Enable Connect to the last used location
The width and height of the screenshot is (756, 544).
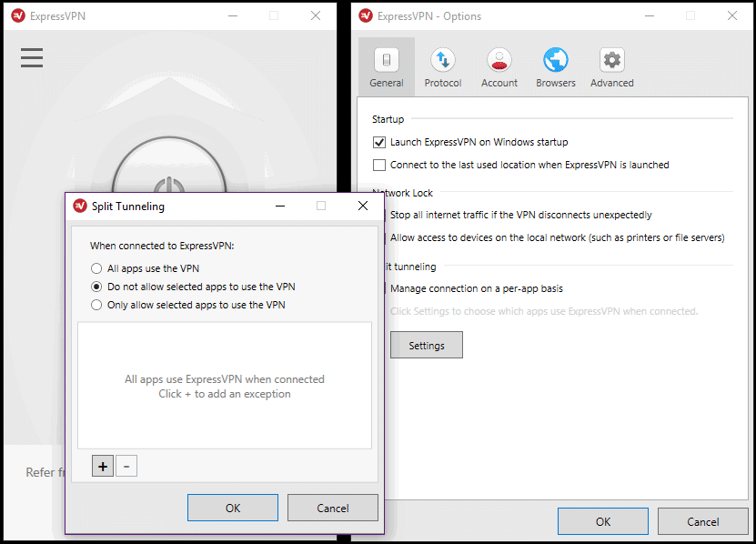[x=379, y=165]
